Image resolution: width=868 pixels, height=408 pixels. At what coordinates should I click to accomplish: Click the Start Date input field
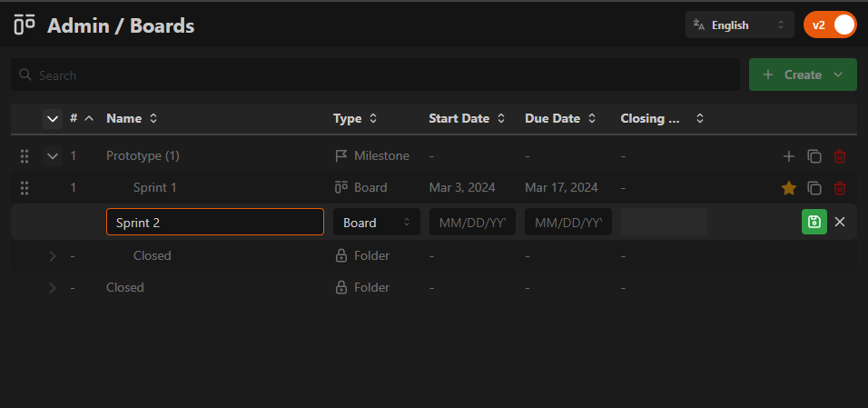coord(472,223)
